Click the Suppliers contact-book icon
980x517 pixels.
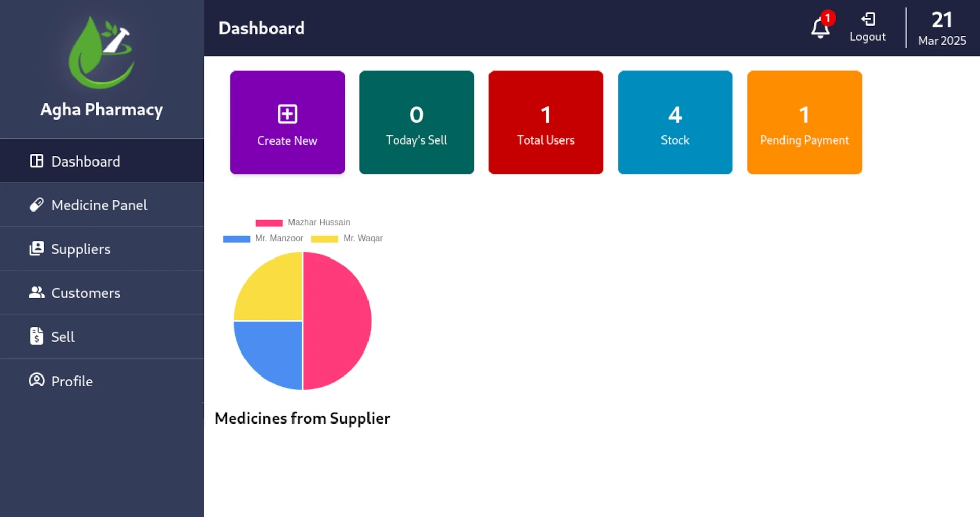(37, 249)
